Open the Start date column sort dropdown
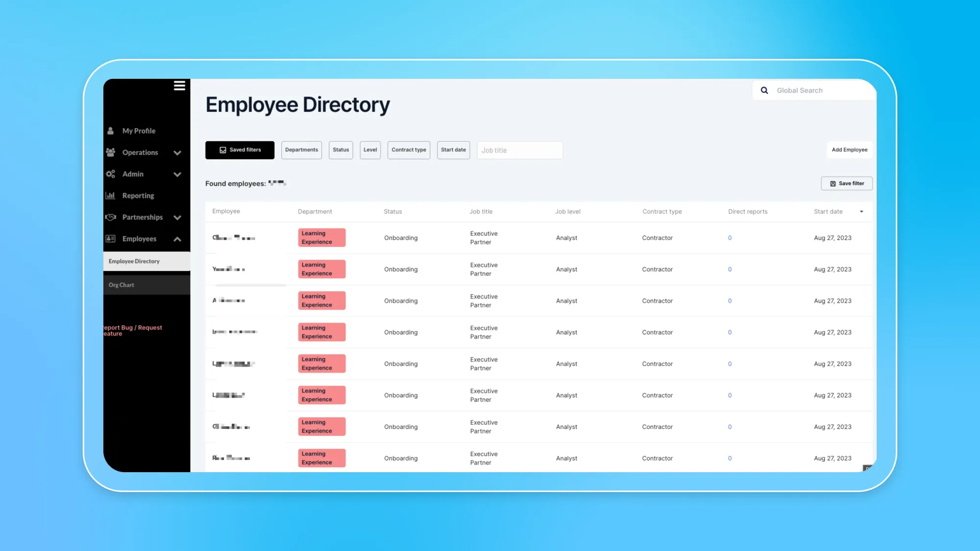This screenshot has width=980, height=551. (x=861, y=211)
